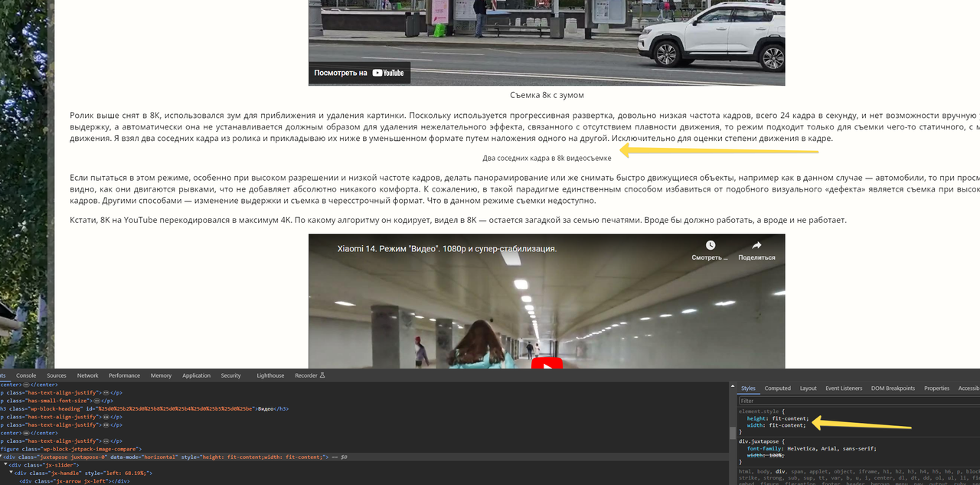Open the DOM Breakpoints tab
This screenshot has height=485, width=980.
click(893, 388)
